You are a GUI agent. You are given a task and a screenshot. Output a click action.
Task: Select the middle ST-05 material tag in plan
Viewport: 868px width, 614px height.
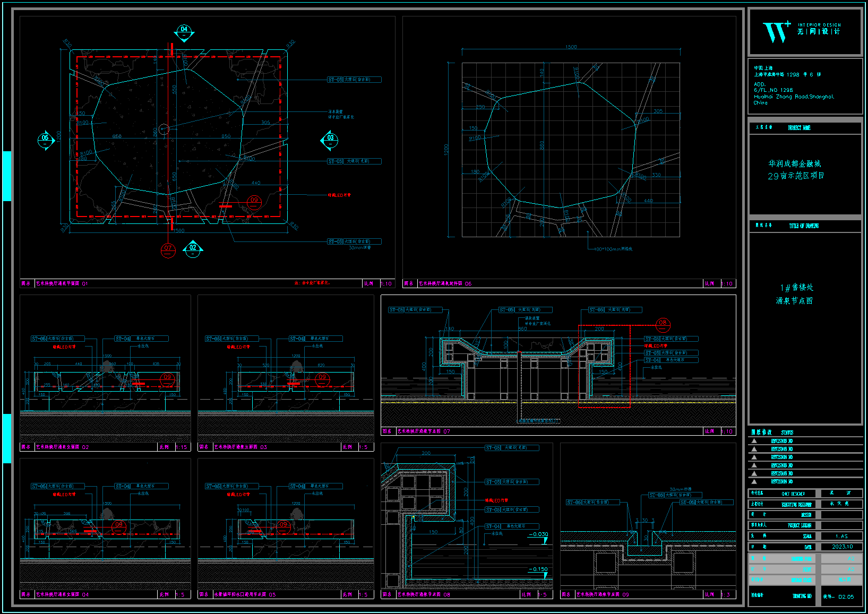point(354,161)
